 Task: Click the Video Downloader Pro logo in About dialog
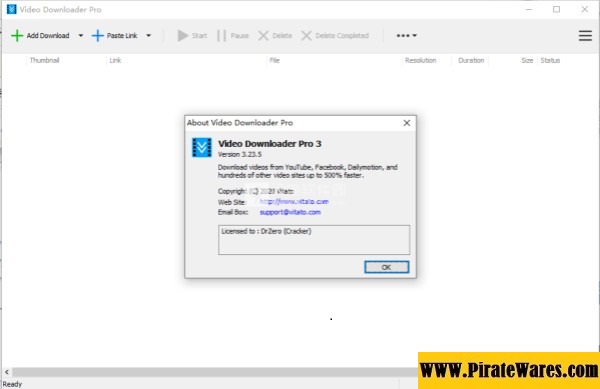point(202,147)
